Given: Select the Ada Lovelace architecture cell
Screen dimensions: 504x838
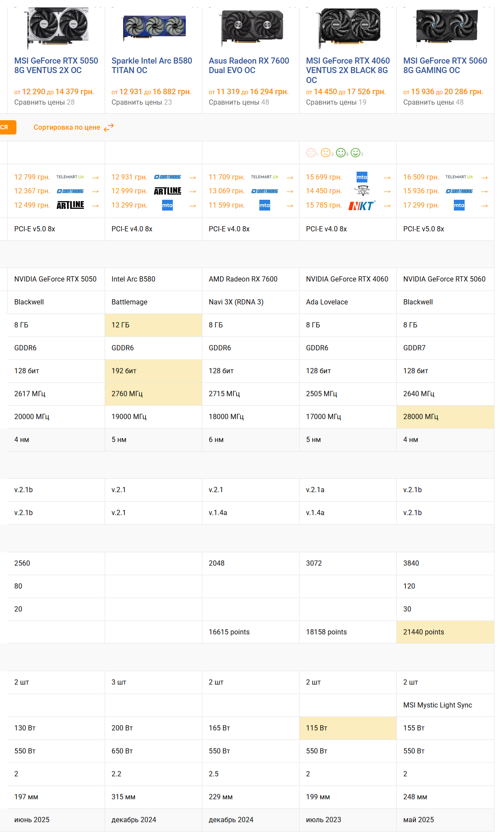Looking at the screenshot, I should click(x=348, y=302).
